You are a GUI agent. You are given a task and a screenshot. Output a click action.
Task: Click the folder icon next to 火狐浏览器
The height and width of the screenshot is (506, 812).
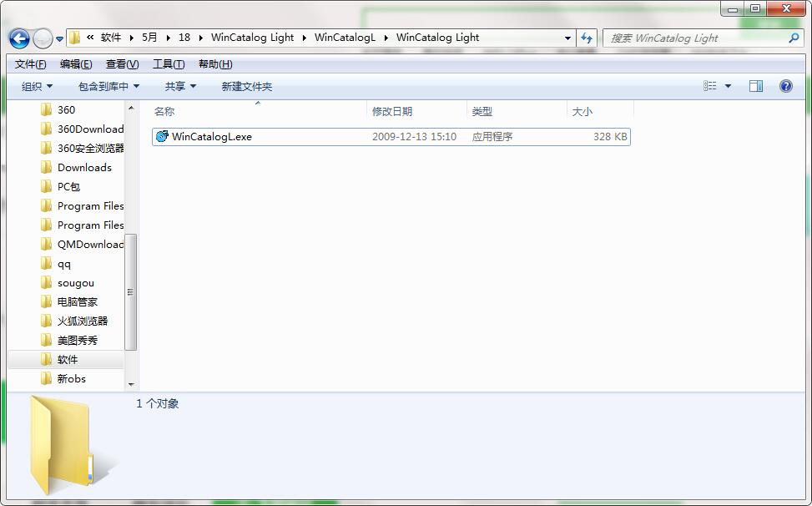tap(46, 321)
